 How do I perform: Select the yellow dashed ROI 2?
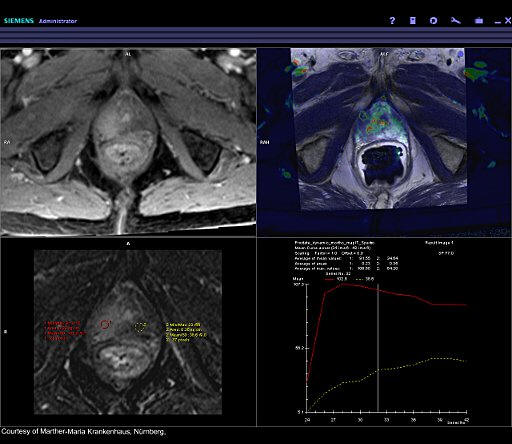point(140,327)
